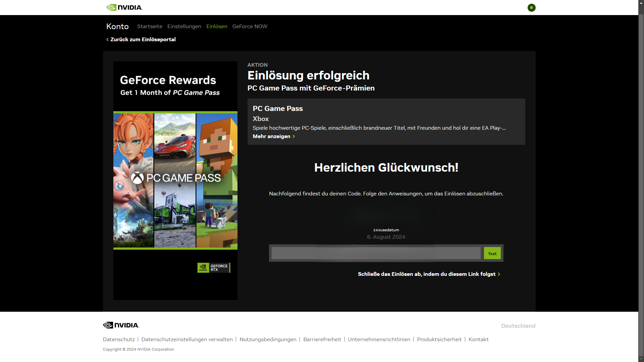Click into the redemption code field
The image size is (644, 362).
point(376,253)
